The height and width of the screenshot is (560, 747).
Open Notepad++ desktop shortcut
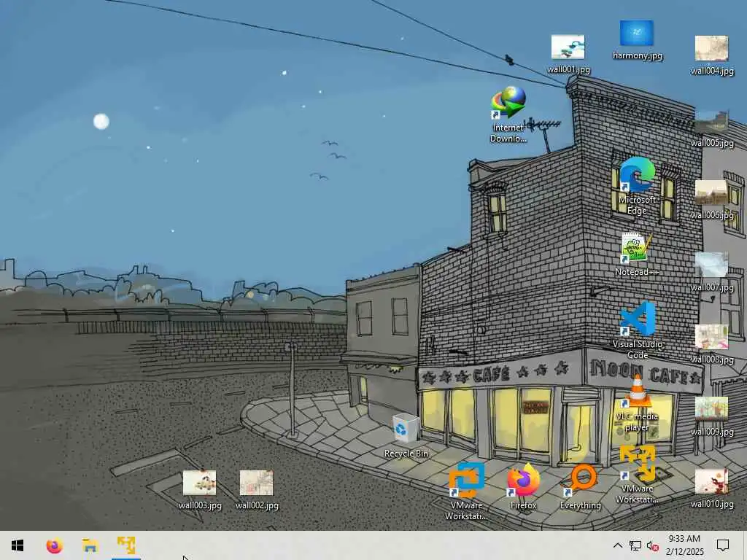tap(637, 254)
